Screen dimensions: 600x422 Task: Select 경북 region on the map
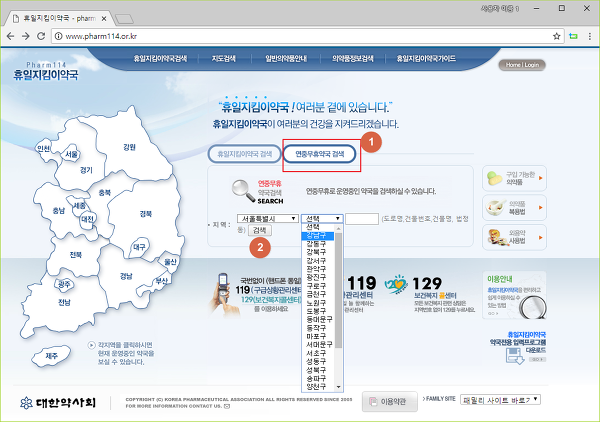(146, 214)
